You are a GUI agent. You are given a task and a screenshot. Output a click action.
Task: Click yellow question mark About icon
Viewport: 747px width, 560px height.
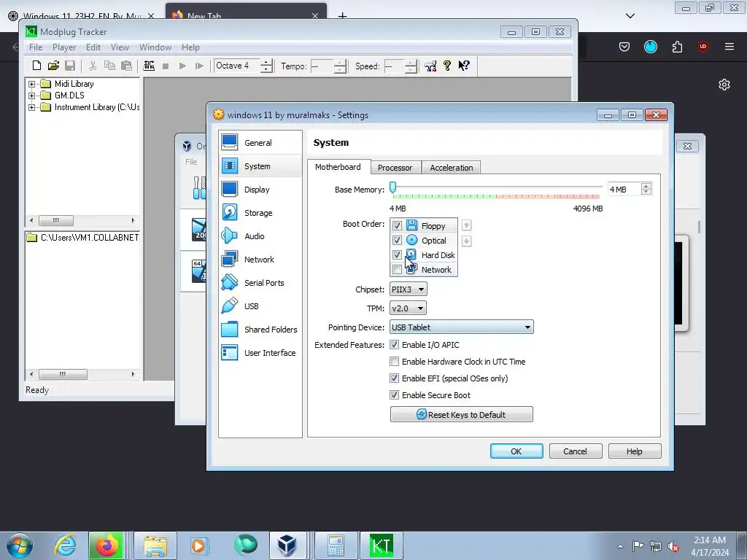click(x=447, y=66)
